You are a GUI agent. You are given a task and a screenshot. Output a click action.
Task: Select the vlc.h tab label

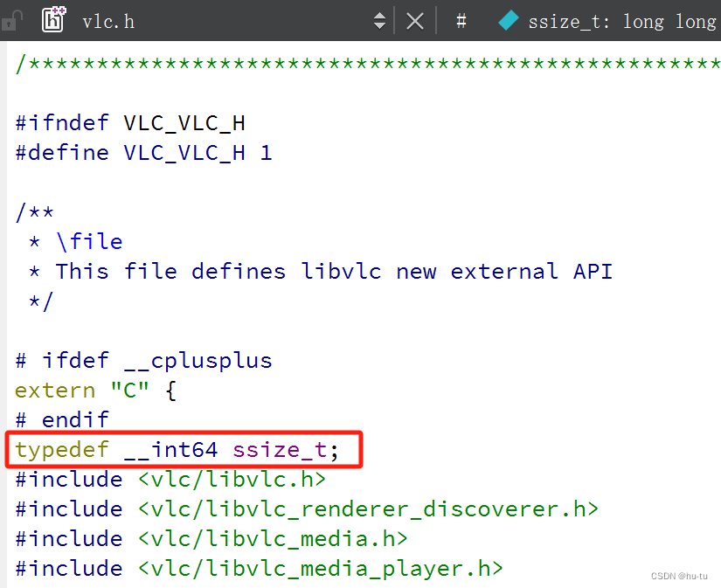108,20
